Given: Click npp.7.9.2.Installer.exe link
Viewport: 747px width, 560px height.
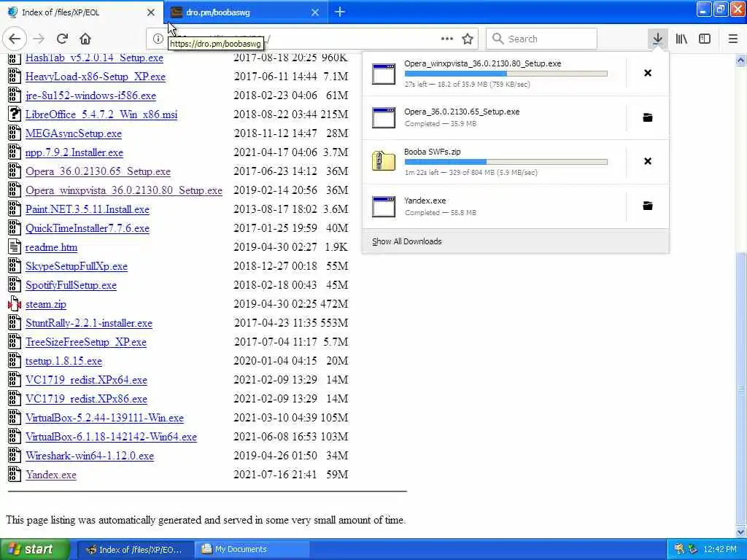Looking at the screenshot, I should (74, 153).
